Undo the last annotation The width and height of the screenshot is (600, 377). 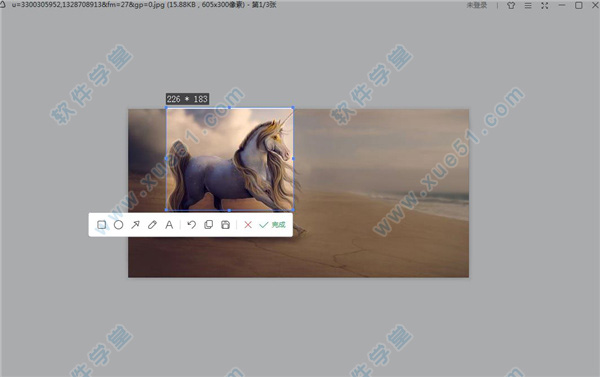coord(191,225)
